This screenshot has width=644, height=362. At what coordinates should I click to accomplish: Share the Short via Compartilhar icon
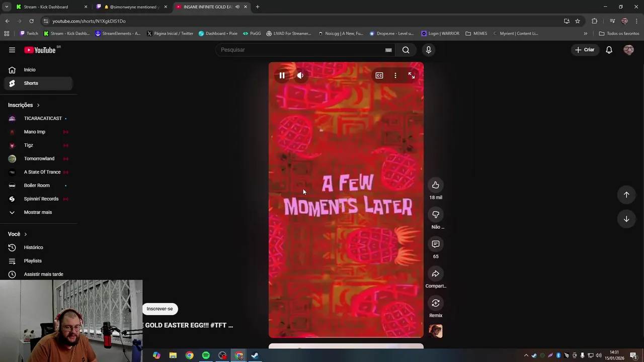436,274
